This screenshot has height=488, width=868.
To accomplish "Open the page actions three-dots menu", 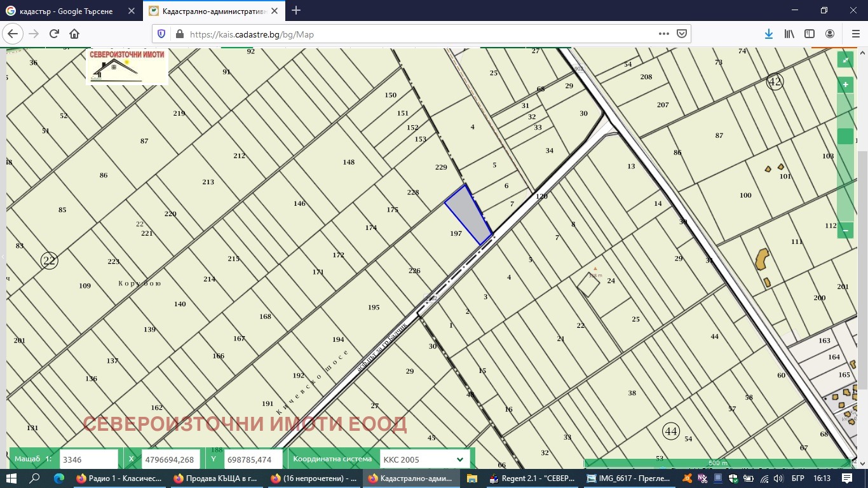I will [x=664, y=34].
